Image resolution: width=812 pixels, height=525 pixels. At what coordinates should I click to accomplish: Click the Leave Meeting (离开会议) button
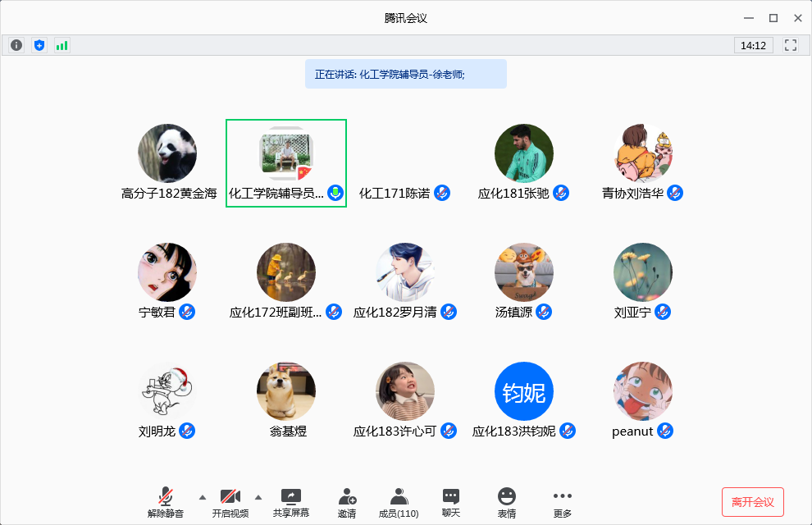point(753,502)
